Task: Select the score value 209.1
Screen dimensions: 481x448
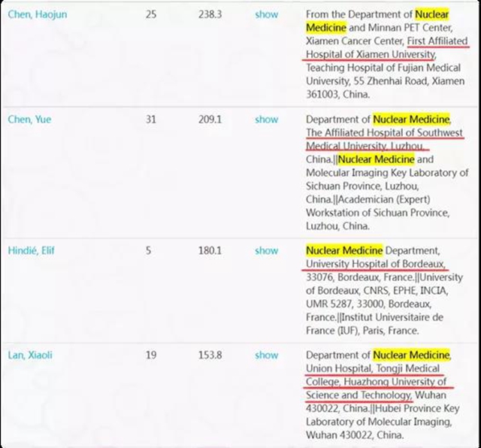Action: (x=210, y=120)
